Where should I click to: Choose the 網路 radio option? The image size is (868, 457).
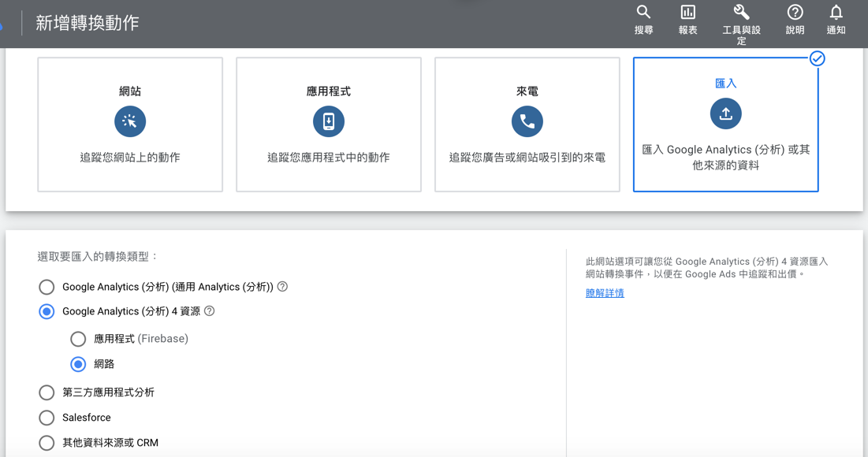tap(78, 364)
